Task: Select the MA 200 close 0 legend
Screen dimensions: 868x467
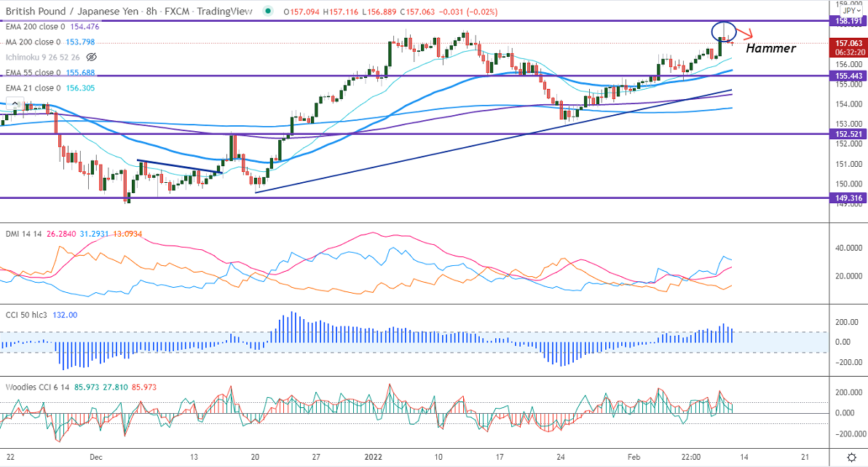Action: (33, 42)
